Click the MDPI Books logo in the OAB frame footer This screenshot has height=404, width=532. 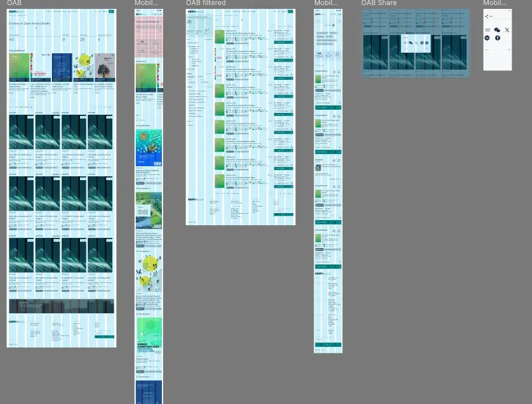(x=17, y=322)
